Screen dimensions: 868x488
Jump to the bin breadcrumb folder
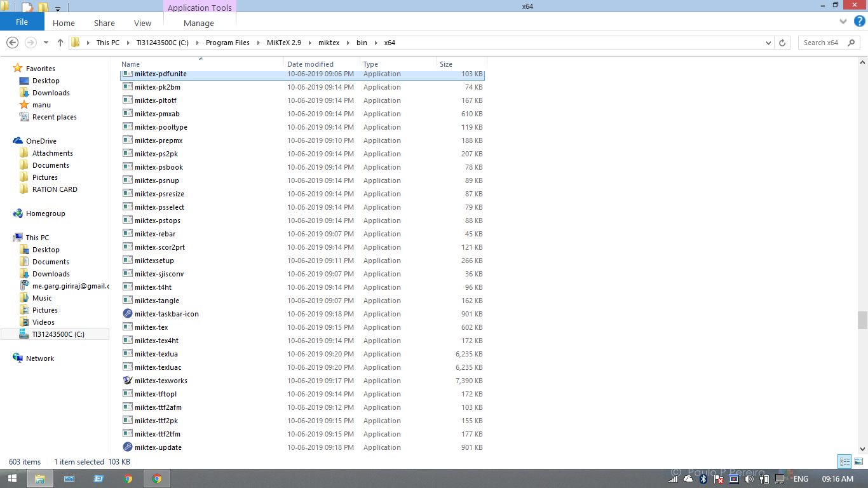pyautogui.click(x=362, y=43)
